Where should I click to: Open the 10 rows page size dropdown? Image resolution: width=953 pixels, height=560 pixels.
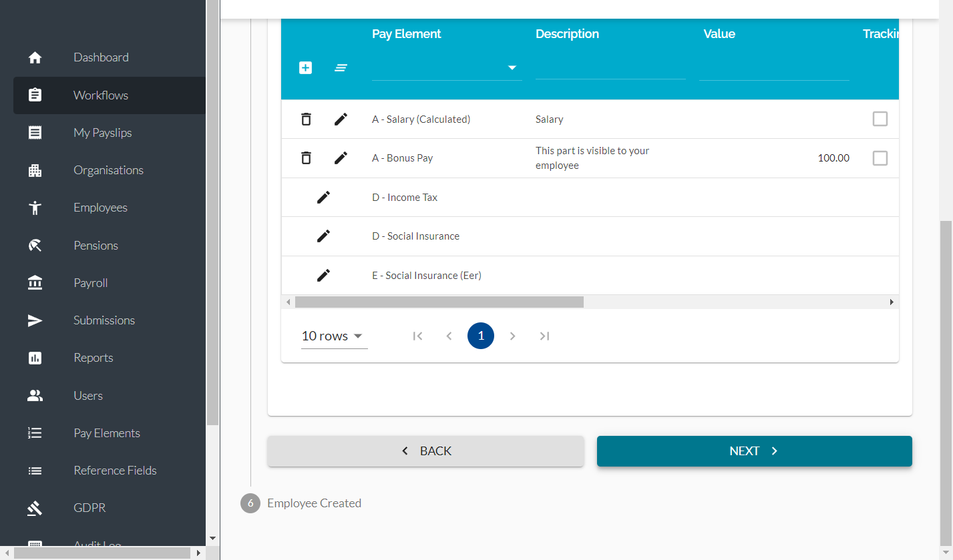pyautogui.click(x=334, y=336)
